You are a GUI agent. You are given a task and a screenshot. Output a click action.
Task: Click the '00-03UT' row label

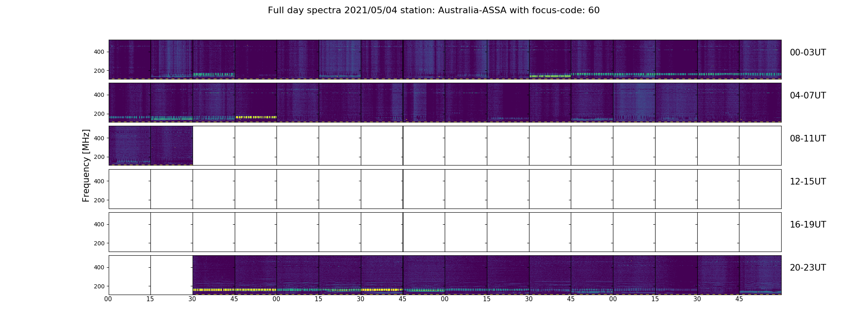pyautogui.click(x=808, y=53)
